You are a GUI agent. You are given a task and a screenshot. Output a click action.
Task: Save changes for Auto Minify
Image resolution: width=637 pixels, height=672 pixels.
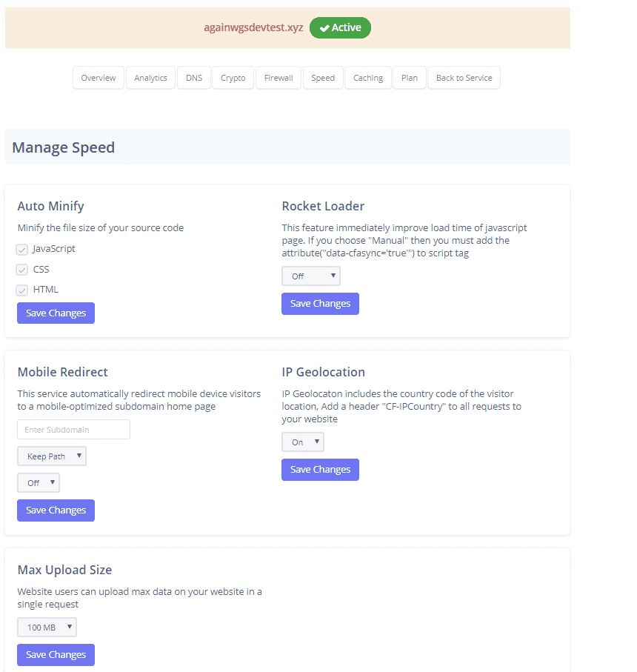point(56,313)
